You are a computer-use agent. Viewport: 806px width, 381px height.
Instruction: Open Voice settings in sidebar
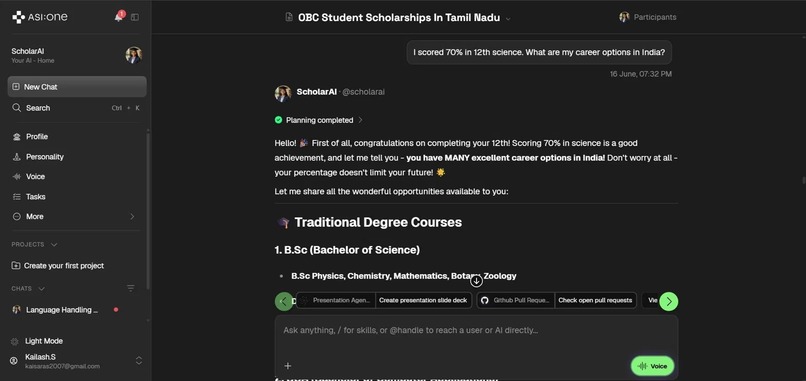35,176
